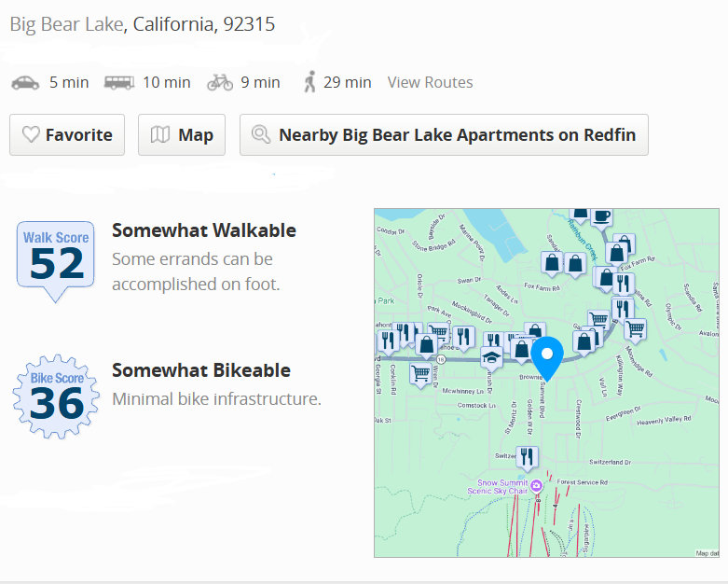728x584 pixels.
Task: Select grocery cart marker near Mcwhinney Ln
Action: tap(420, 374)
